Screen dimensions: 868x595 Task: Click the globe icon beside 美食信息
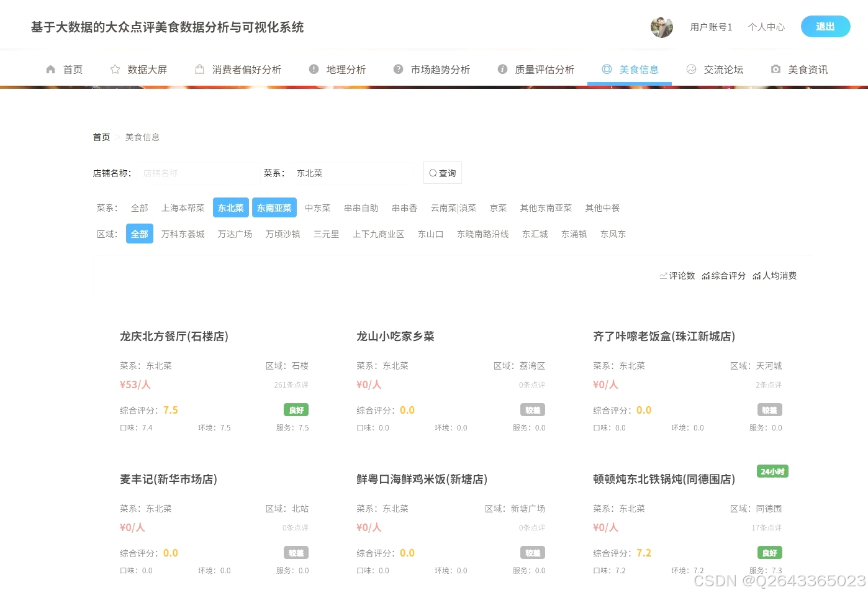tap(607, 69)
